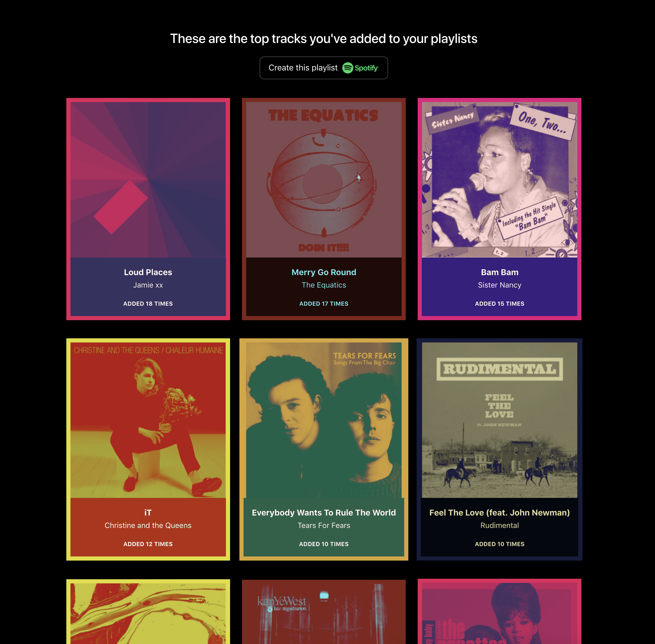The width and height of the screenshot is (655, 644).
Task: Open the Loud Places album cover
Action: [148, 180]
